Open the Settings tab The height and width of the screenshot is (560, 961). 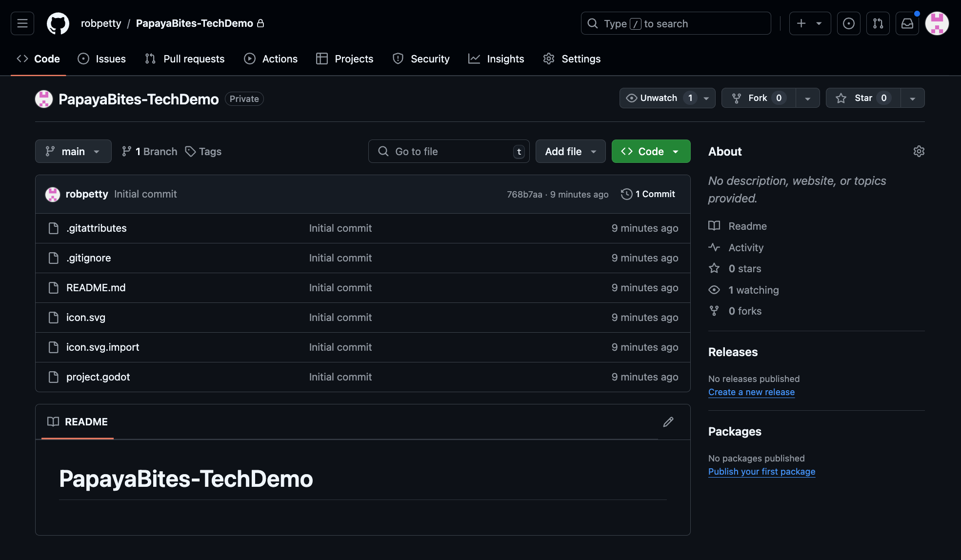pyautogui.click(x=572, y=59)
